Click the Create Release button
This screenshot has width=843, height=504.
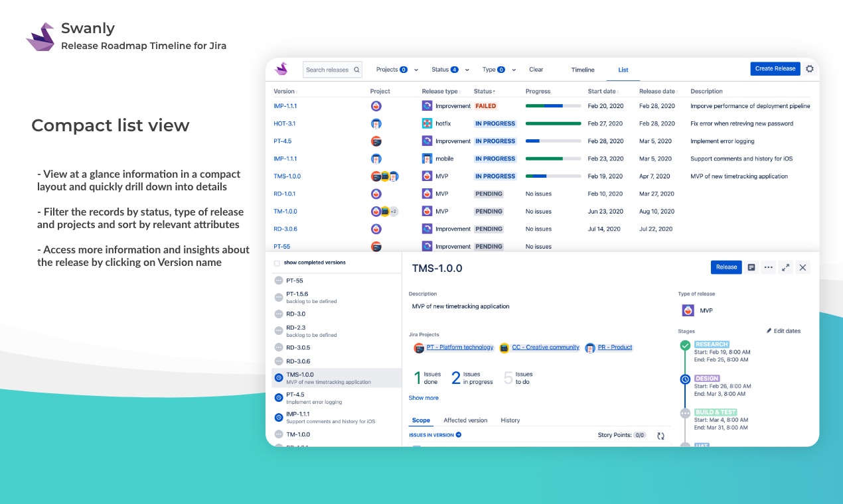(775, 68)
